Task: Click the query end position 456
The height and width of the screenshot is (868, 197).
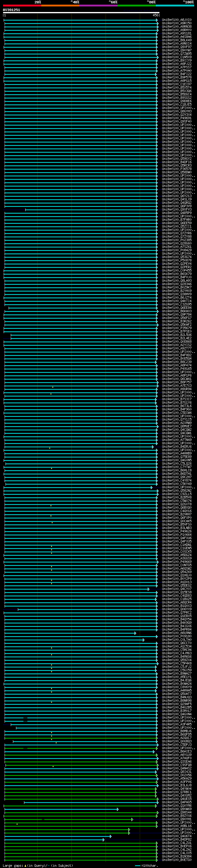Action: tap(155, 15)
